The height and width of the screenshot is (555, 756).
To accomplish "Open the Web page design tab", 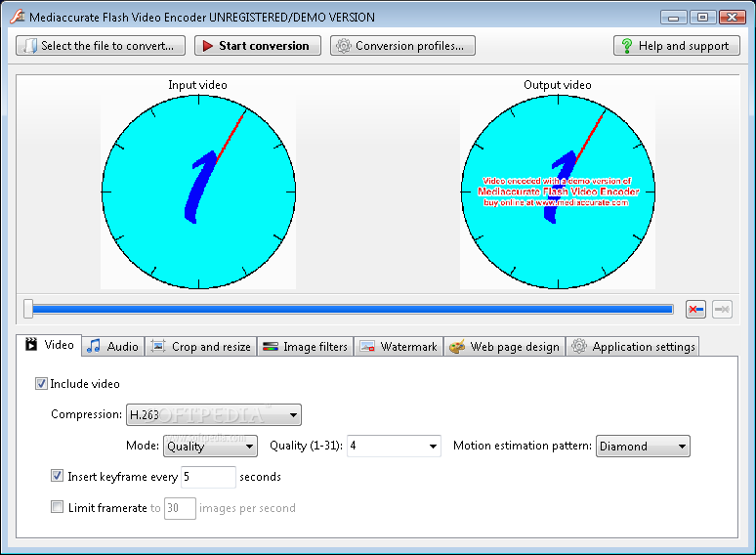I will coord(504,347).
